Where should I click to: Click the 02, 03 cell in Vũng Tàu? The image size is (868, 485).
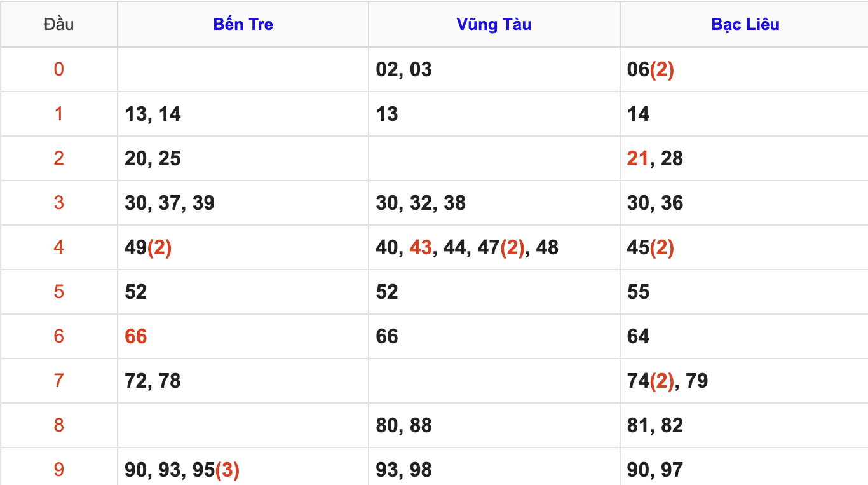403,69
